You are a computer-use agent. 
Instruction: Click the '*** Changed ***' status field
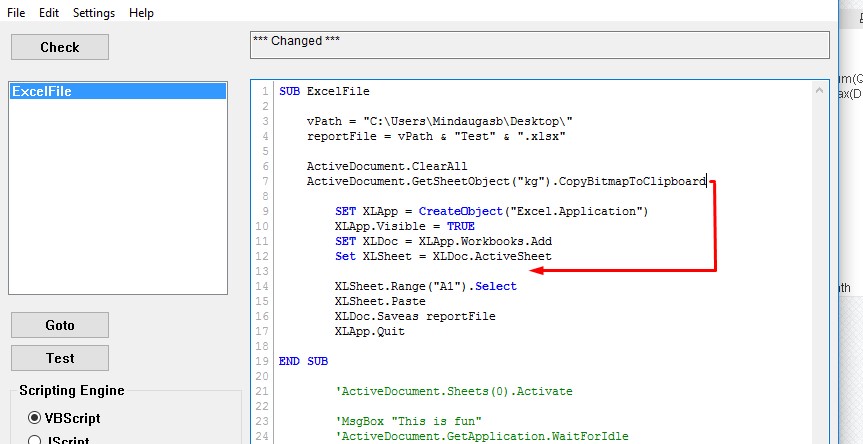[539, 45]
